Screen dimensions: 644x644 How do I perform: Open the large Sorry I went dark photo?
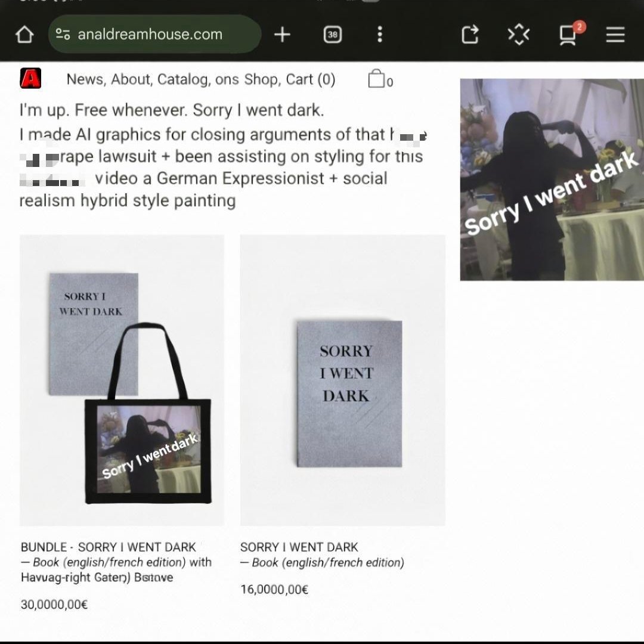coord(552,179)
